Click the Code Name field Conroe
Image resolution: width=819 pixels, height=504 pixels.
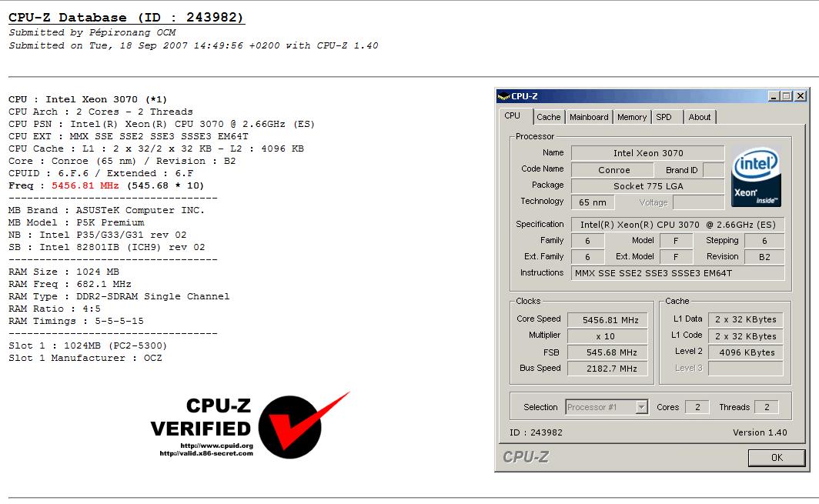612,170
